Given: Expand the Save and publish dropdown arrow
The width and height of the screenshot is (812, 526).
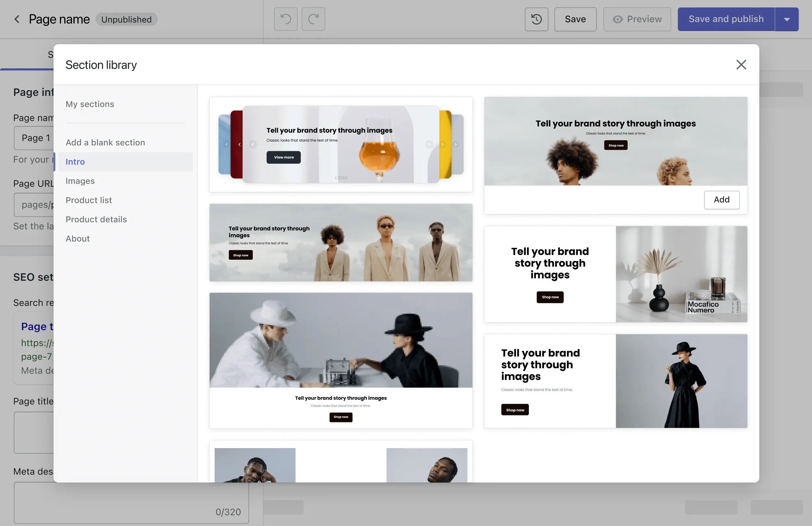Looking at the screenshot, I should click(787, 19).
